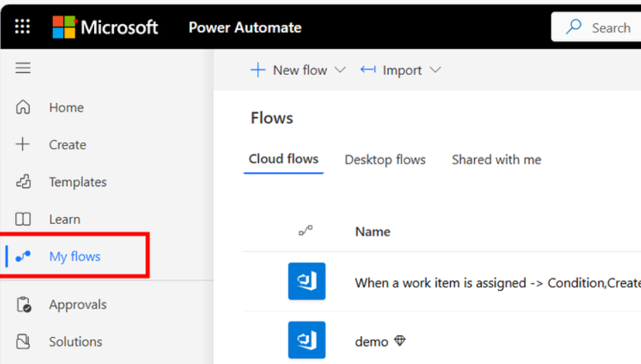The height and width of the screenshot is (364, 641).
Task: Switch to the Desktop flows tab
Action: click(x=385, y=160)
